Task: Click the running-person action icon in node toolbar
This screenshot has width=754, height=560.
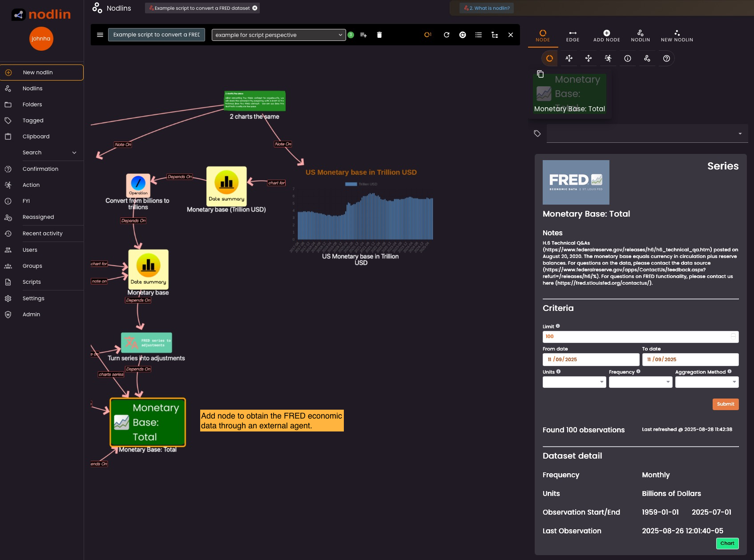Action: [x=608, y=58]
